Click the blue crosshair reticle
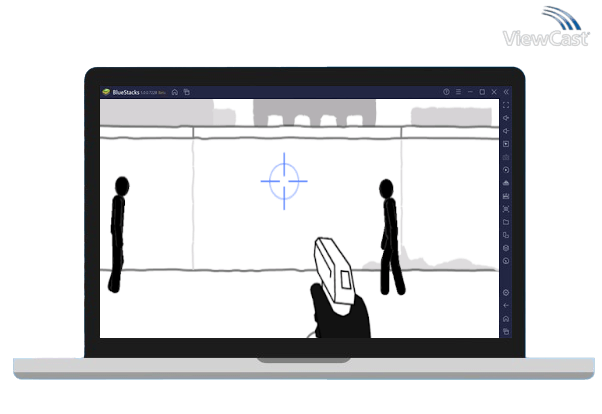The width and height of the screenshot is (602, 414). coord(284,181)
